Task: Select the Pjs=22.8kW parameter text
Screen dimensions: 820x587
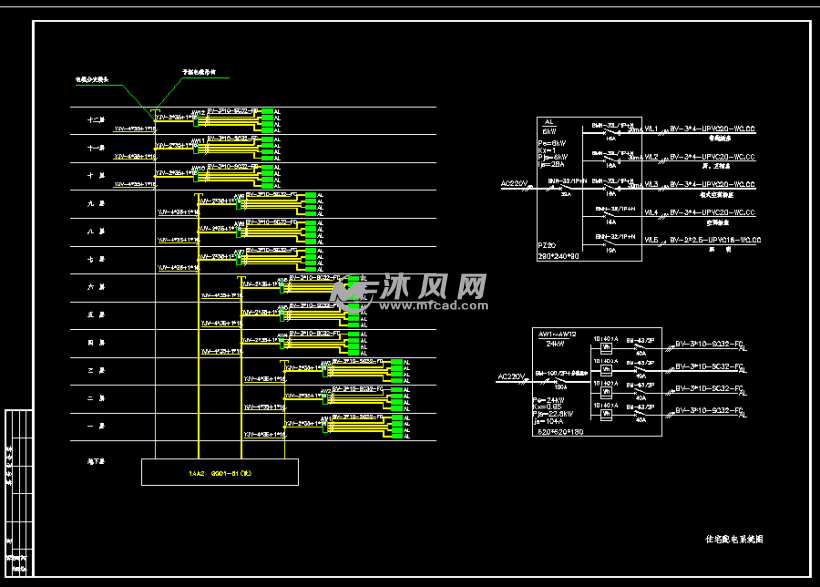Action: tap(553, 414)
